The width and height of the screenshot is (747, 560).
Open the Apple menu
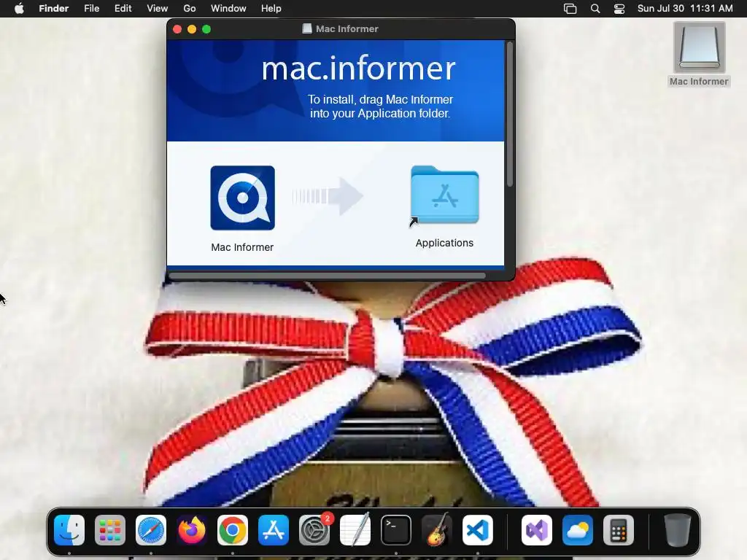pyautogui.click(x=19, y=9)
